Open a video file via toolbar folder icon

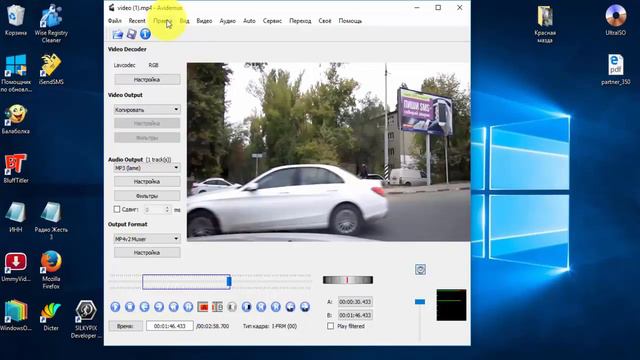click(118, 34)
